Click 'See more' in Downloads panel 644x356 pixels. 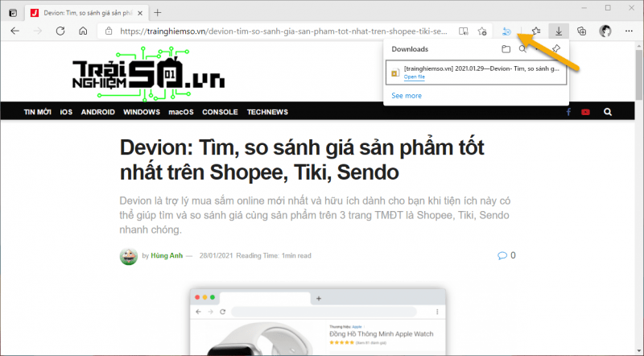click(x=406, y=95)
